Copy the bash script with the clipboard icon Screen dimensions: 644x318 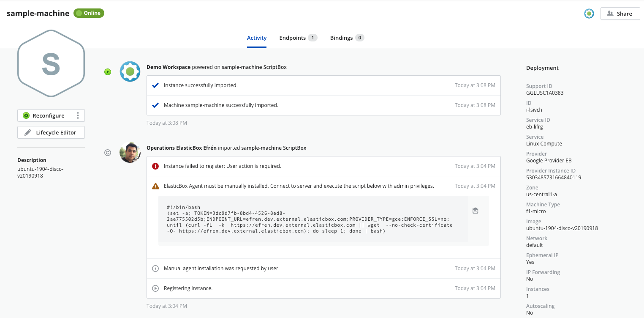coord(475,210)
